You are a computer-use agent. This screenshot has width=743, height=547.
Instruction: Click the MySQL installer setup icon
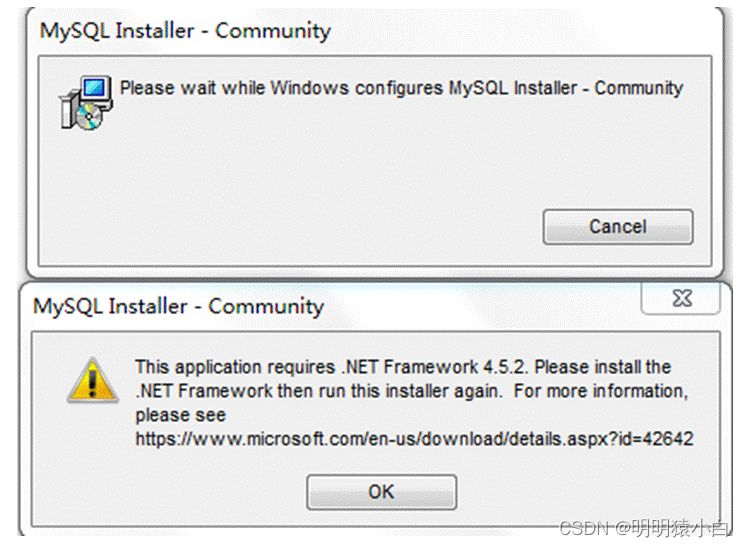(x=84, y=102)
